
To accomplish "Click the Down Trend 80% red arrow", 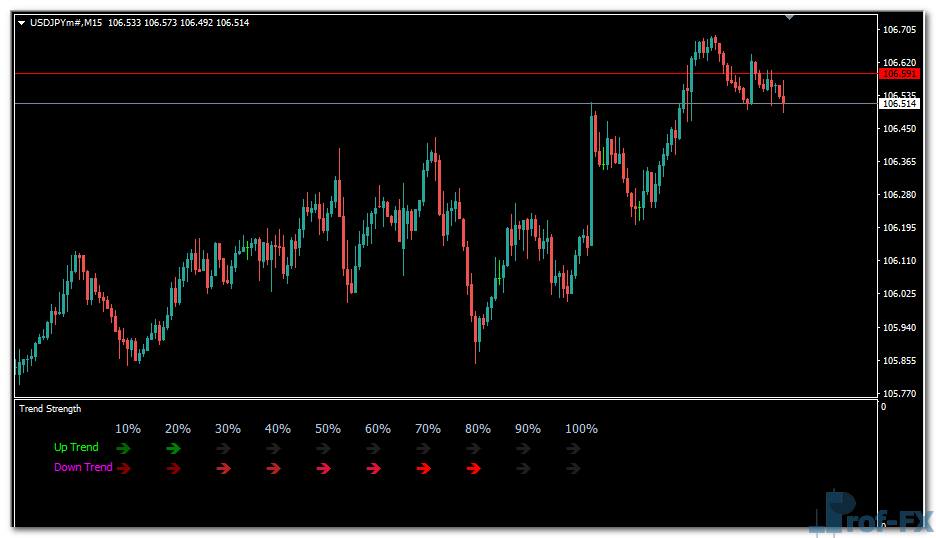I will click(473, 468).
